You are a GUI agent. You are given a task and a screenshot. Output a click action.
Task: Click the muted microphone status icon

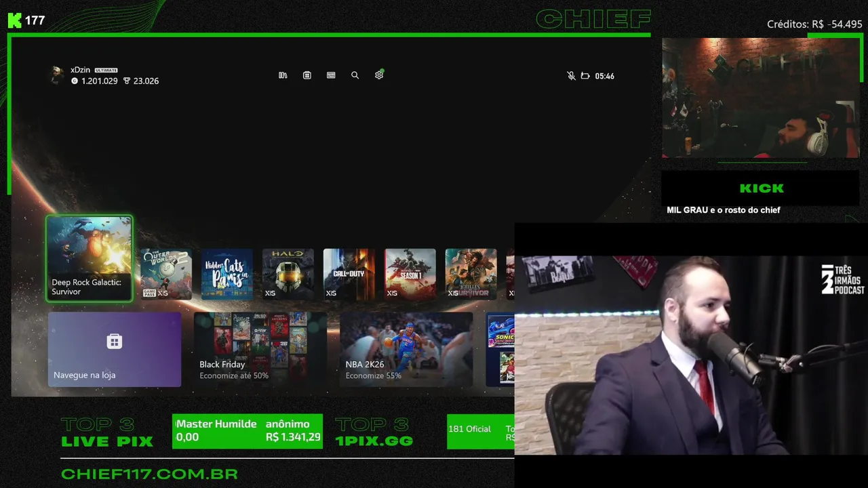pyautogui.click(x=571, y=76)
